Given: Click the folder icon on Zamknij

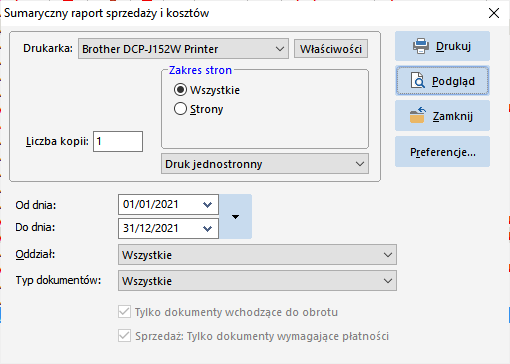Looking at the screenshot, I should tap(418, 116).
